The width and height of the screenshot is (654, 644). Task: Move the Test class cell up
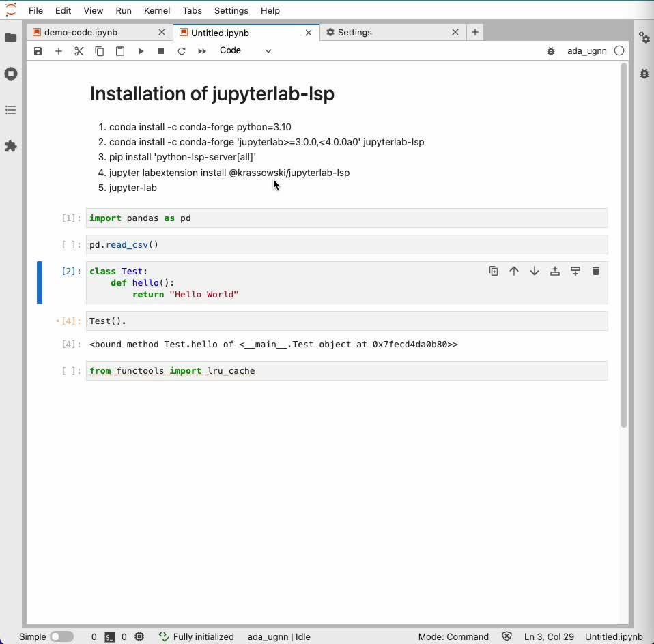[x=514, y=271]
